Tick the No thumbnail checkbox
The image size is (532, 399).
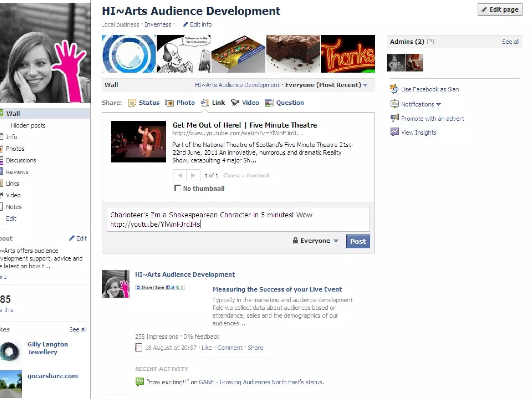(178, 188)
